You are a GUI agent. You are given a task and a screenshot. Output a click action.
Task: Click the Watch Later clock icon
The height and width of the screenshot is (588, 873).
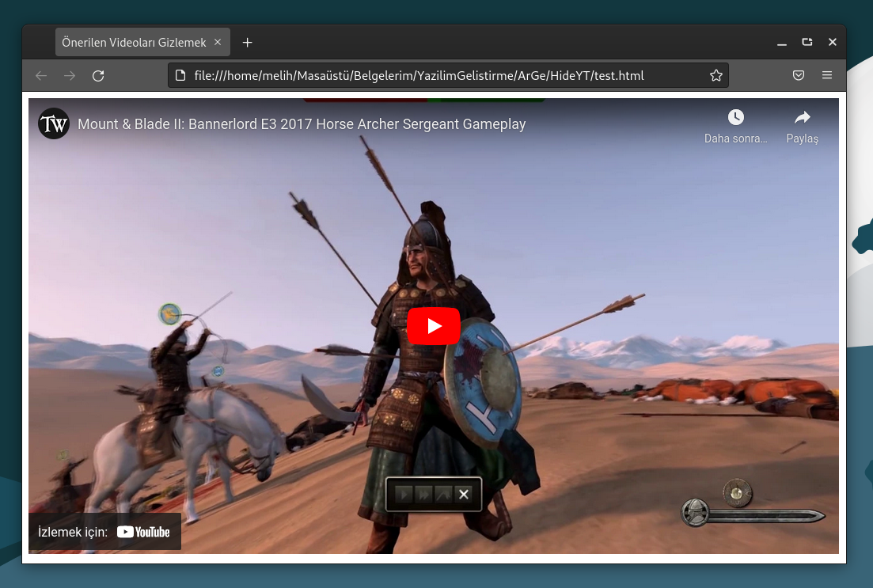tap(735, 117)
